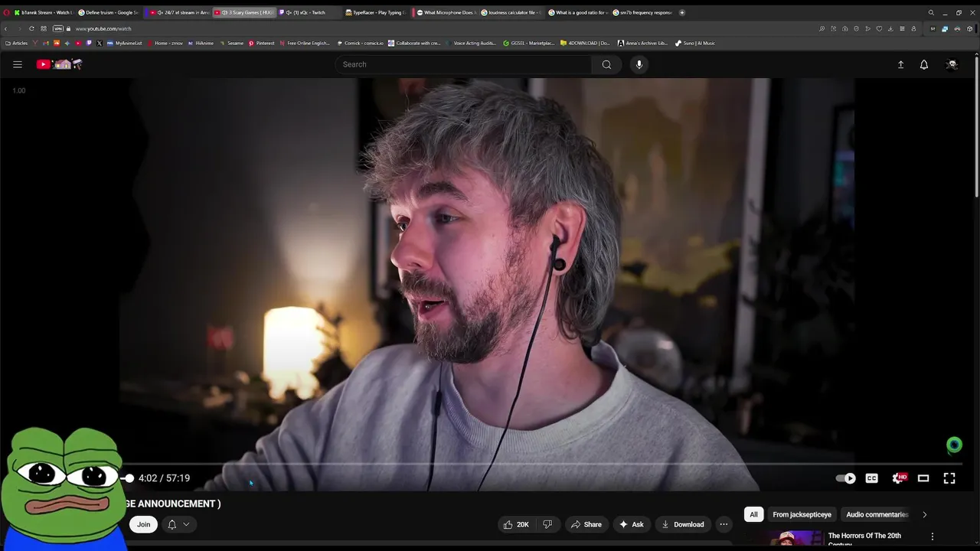980x551 pixels.
Task: Switch to the What Microphone Does tab
Action: (x=446, y=12)
